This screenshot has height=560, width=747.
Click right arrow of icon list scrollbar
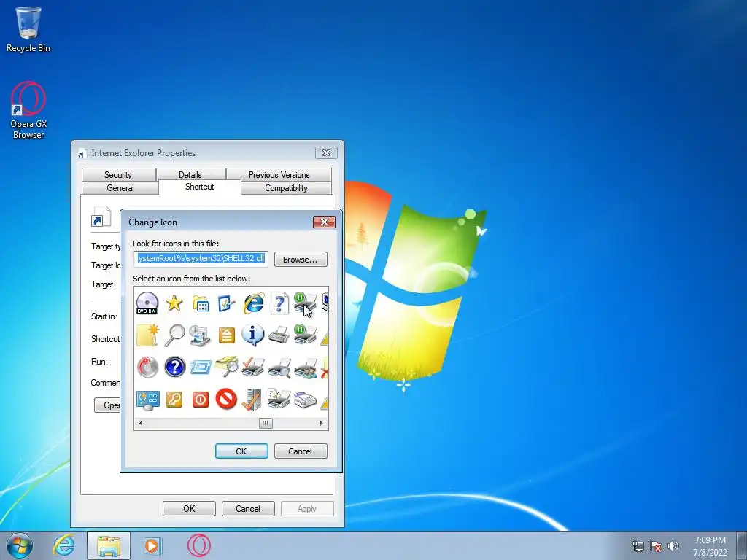[321, 423]
